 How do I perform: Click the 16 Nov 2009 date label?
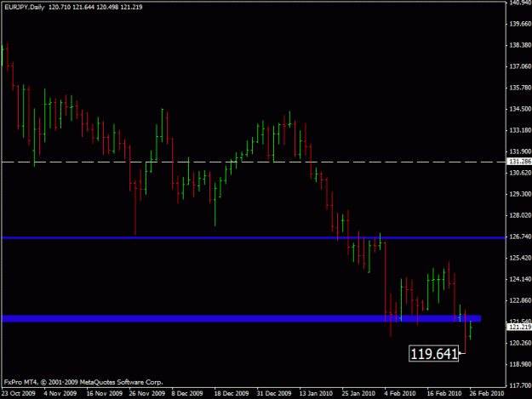(x=104, y=393)
